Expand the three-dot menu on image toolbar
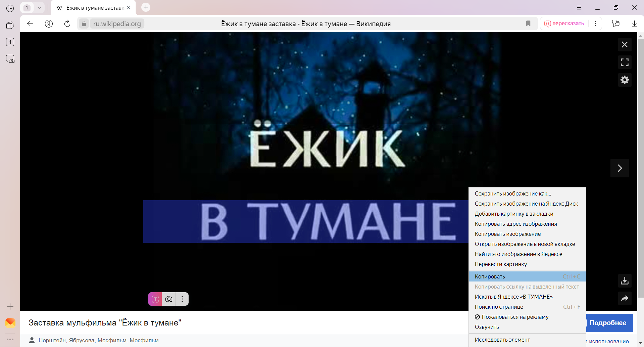 182,299
